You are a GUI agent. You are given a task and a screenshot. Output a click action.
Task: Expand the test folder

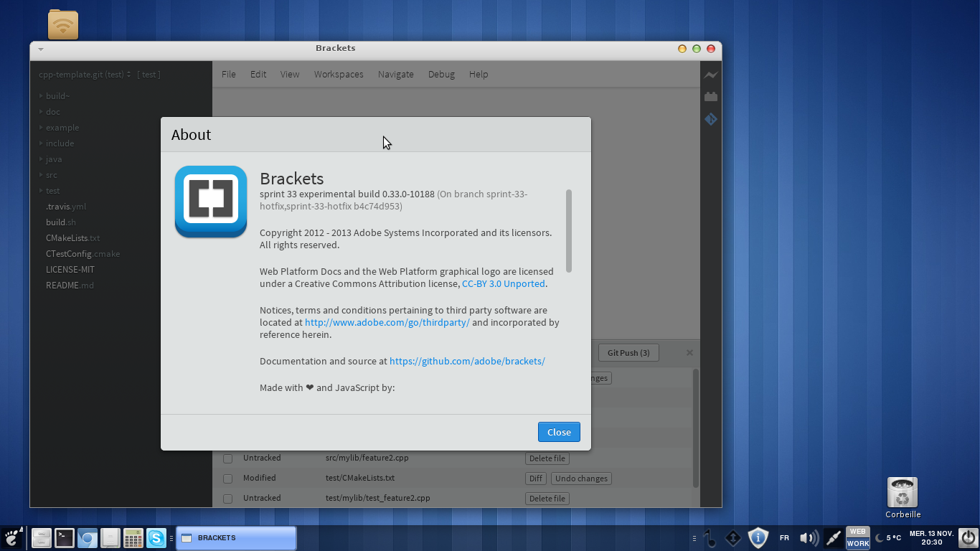click(x=41, y=190)
